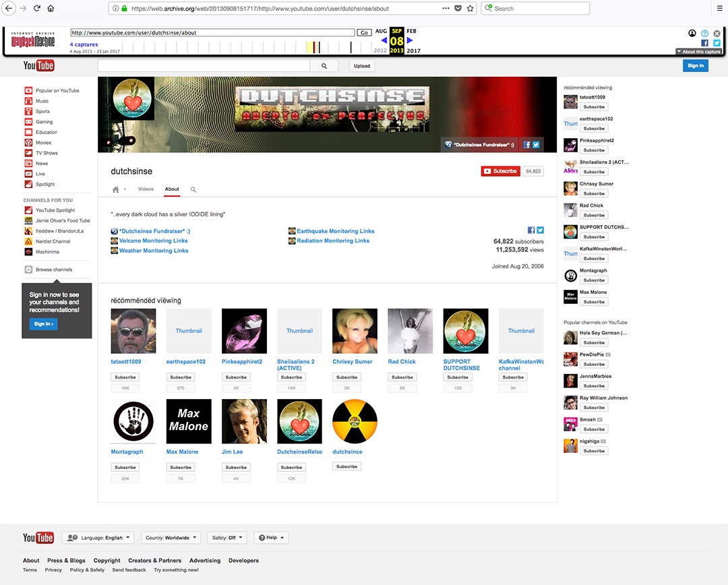Open the Facebook icon on the channel banner
This screenshot has width=728, height=585.
(527, 145)
